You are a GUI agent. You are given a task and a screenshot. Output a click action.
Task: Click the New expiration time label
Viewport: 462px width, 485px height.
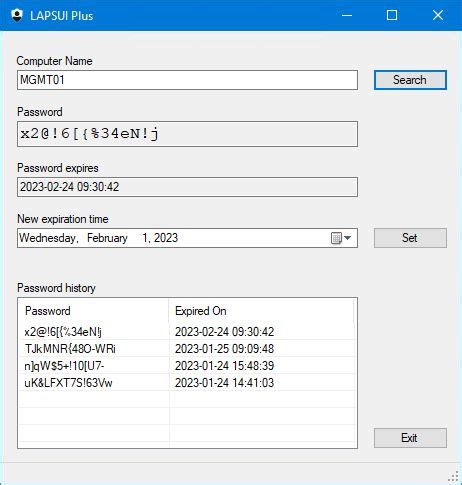coord(63,219)
